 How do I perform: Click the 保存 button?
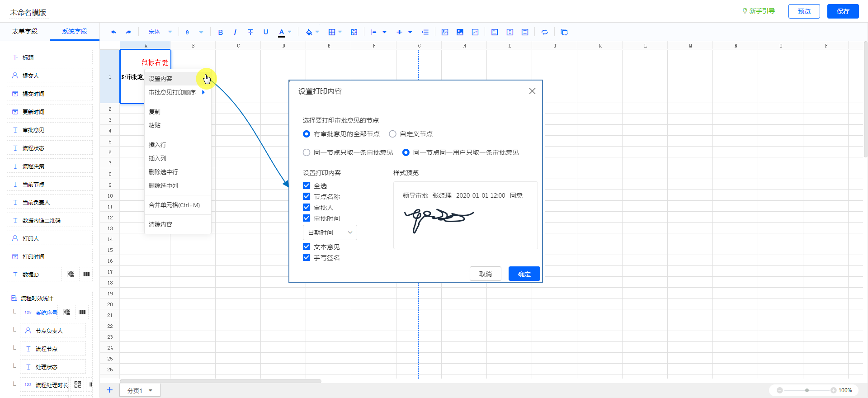843,11
